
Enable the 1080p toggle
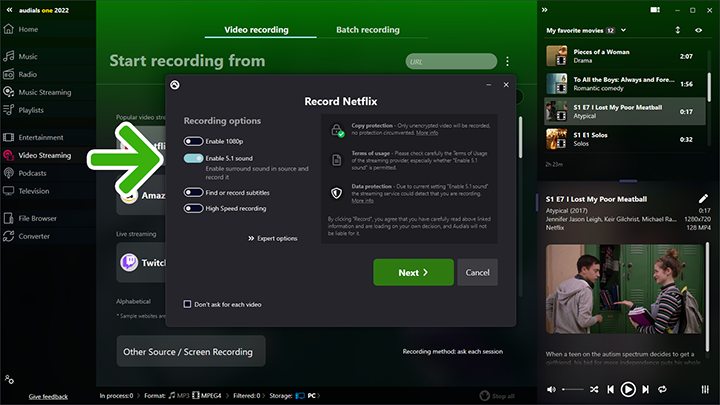point(193,141)
